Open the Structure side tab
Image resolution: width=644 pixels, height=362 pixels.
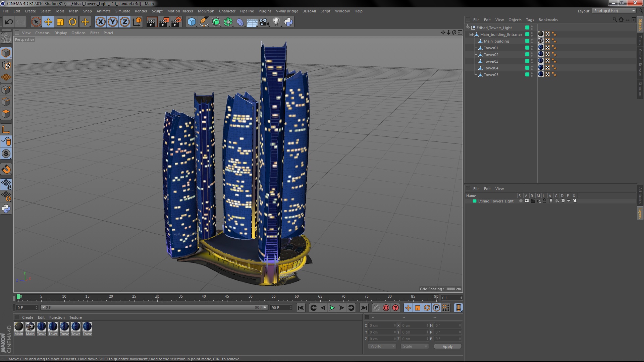[640, 89]
